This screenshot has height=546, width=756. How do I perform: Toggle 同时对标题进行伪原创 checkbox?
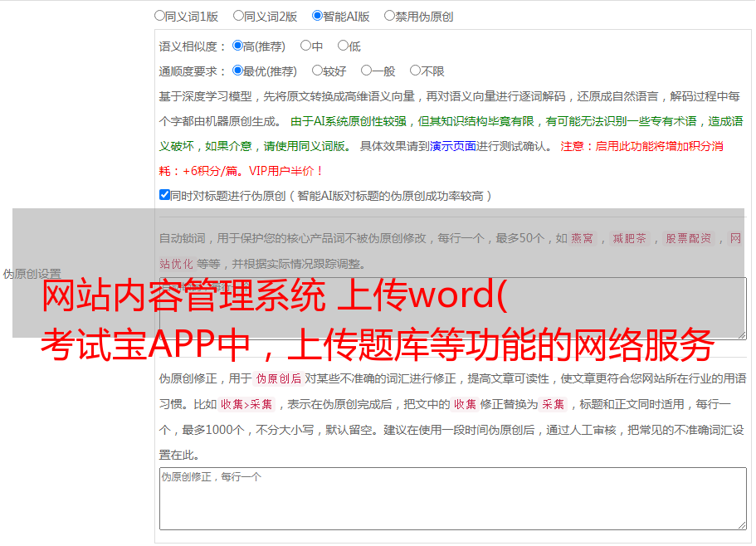click(164, 195)
